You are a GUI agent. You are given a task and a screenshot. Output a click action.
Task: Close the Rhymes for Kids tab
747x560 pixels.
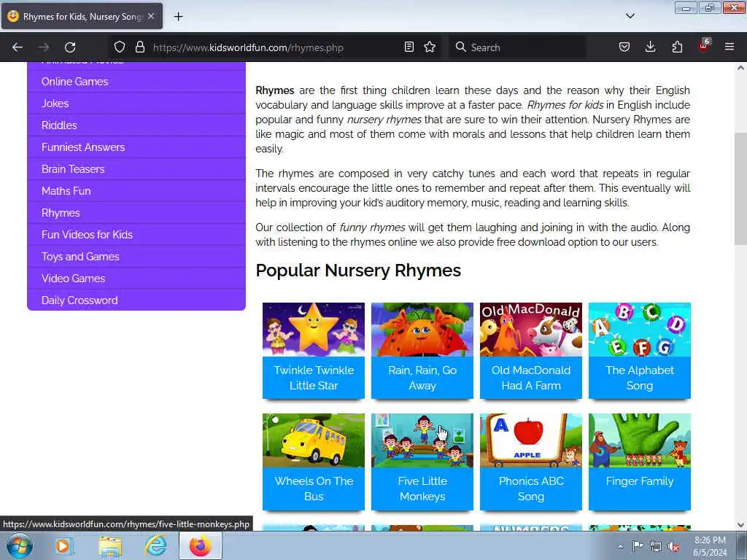click(x=151, y=16)
